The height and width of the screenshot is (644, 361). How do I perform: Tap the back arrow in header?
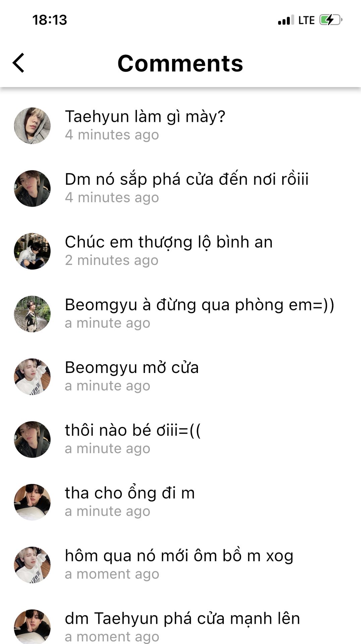coord(18,63)
